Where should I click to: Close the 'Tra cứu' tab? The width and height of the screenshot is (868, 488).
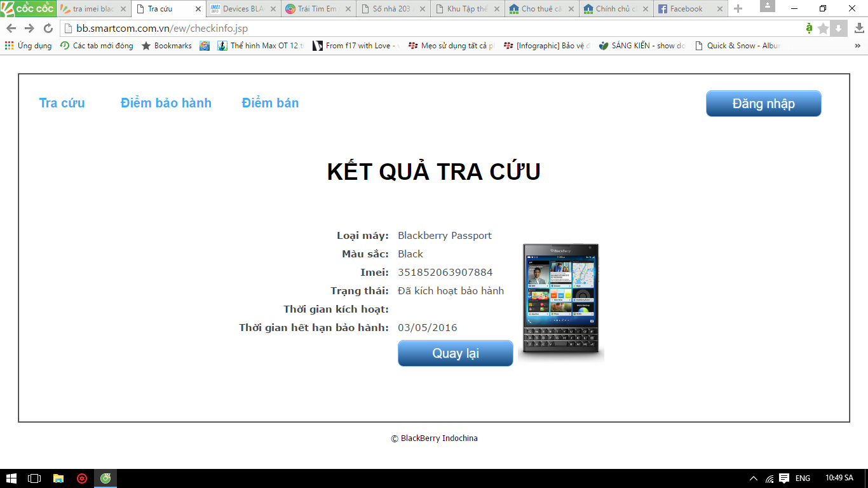coord(198,9)
